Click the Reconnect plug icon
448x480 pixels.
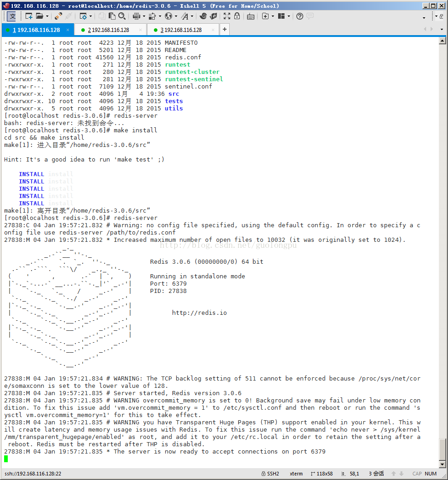[x=58, y=16]
